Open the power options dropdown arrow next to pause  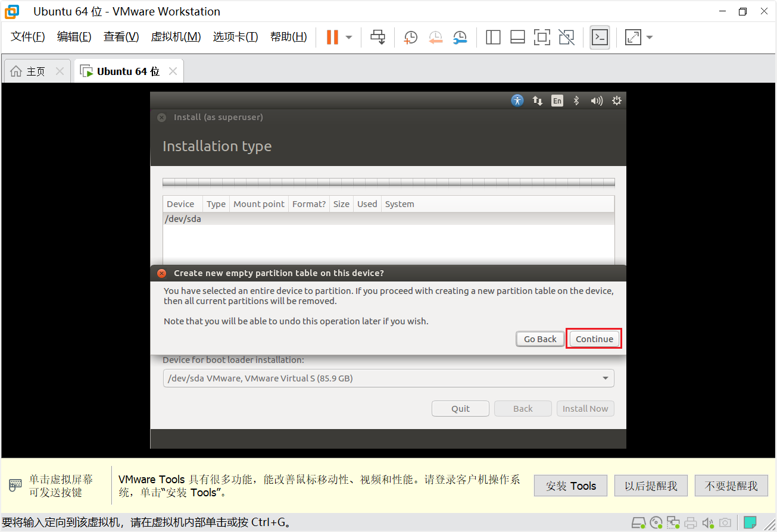coord(349,37)
